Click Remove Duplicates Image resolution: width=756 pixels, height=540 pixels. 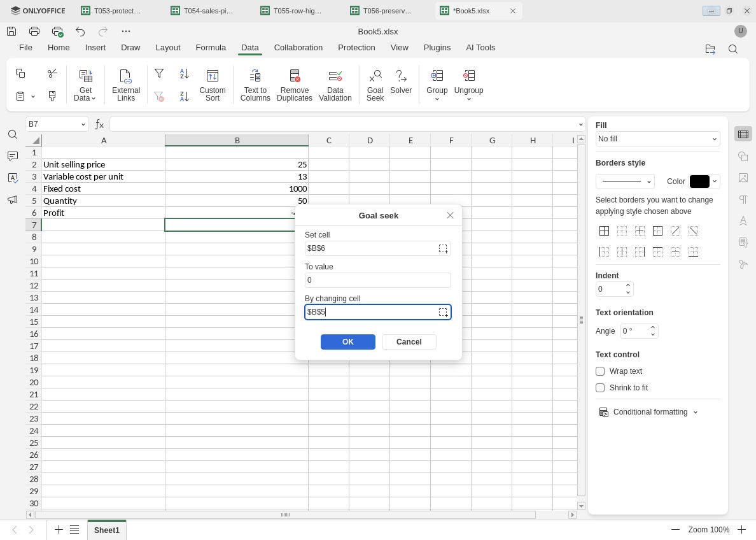click(295, 85)
